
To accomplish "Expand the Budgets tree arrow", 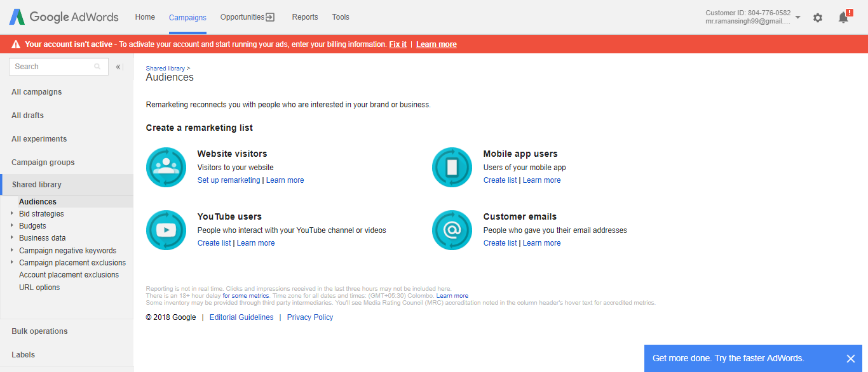I will click(12, 225).
